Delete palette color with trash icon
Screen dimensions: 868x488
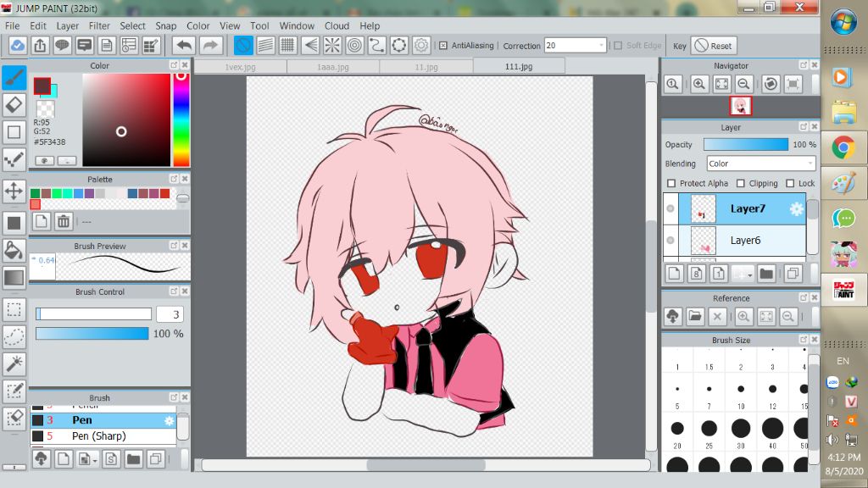[64, 222]
